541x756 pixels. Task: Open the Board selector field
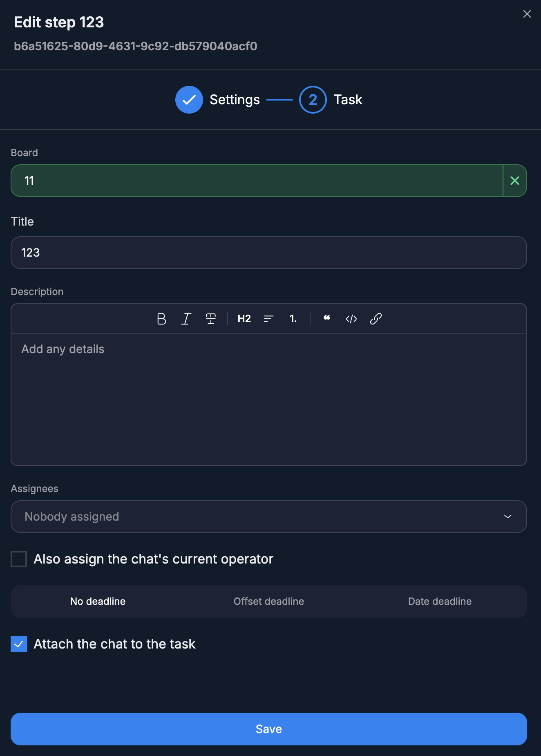[x=257, y=181]
